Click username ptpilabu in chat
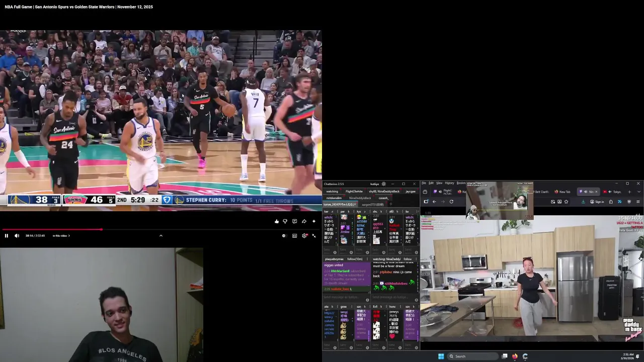 (386, 272)
